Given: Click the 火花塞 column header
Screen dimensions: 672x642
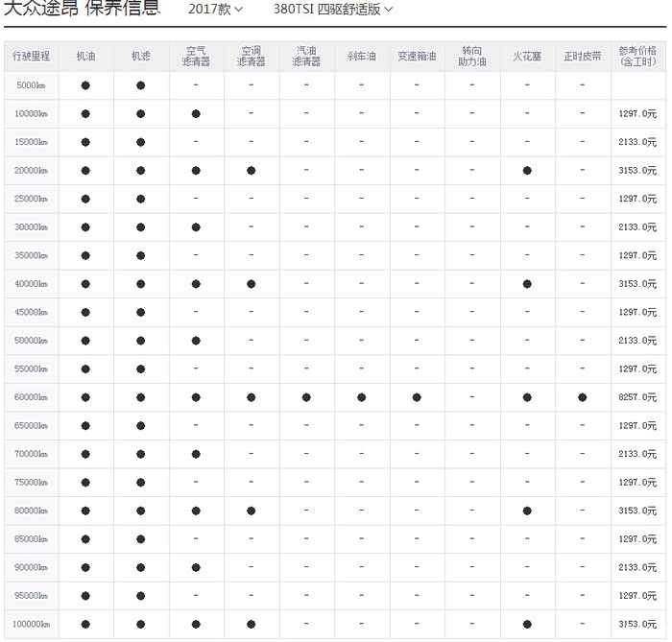Looking at the screenshot, I should pos(527,57).
